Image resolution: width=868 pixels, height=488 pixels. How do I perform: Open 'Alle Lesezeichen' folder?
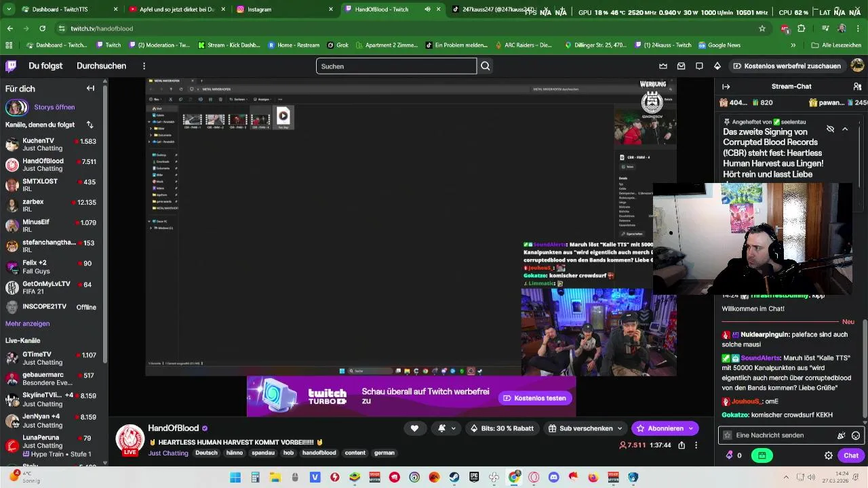tap(837, 45)
